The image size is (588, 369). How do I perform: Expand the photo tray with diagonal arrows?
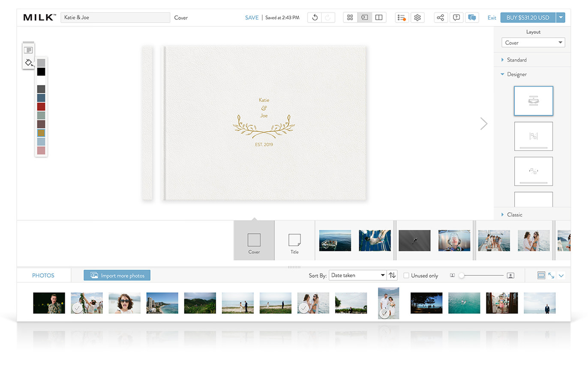551,275
